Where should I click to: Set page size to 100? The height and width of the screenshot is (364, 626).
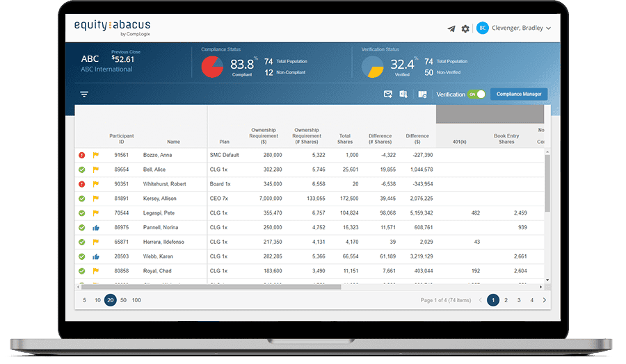coord(136,300)
